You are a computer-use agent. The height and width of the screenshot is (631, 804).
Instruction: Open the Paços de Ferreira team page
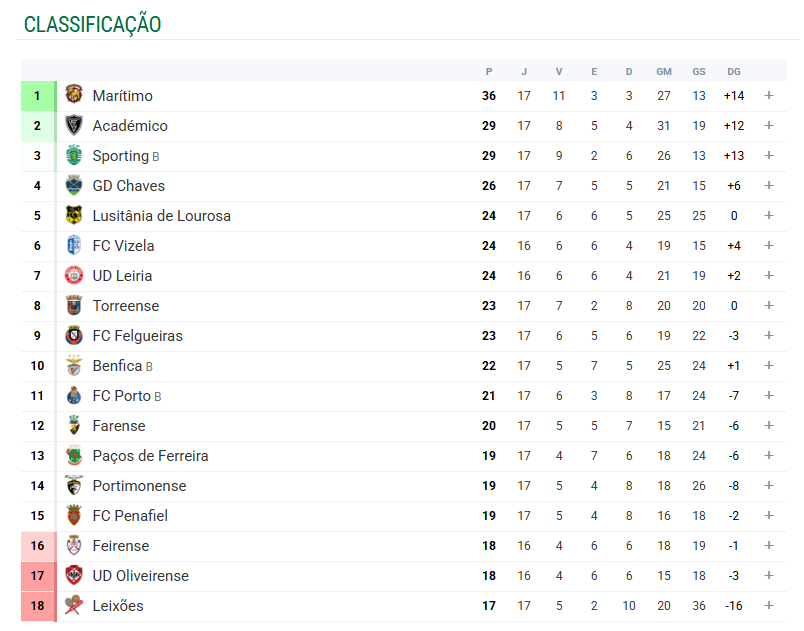(x=150, y=456)
